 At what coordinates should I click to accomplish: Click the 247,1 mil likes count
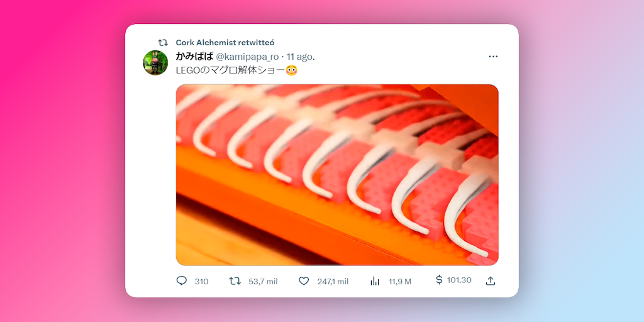[x=333, y=281]
